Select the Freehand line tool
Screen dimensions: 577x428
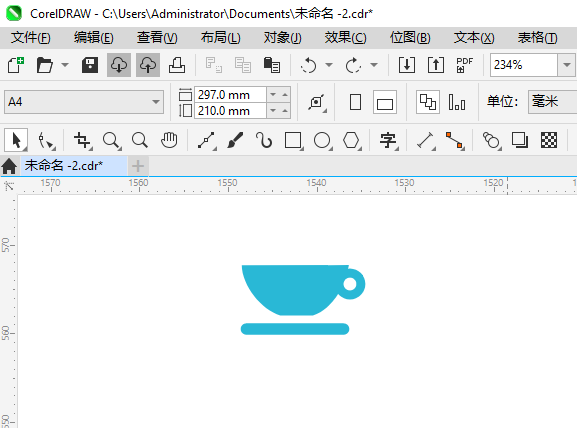click(206, 141)
